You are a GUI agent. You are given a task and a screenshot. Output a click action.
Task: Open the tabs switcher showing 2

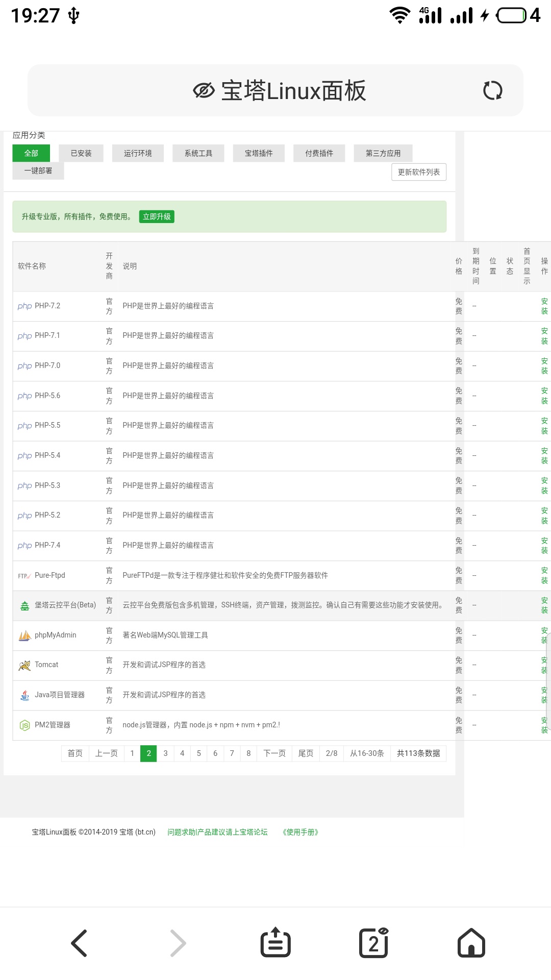tap(374, 942)
